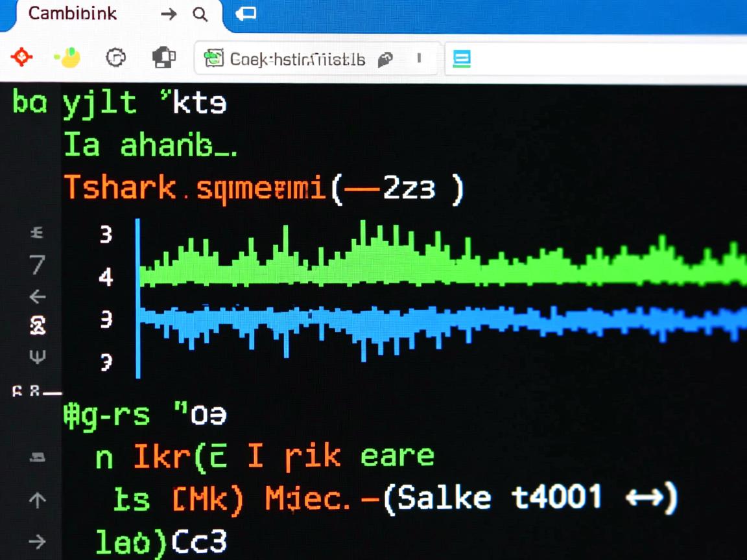Open the hook-shaped Psi tool in the sidebar

pyautogui.click(x=37, y=356)
